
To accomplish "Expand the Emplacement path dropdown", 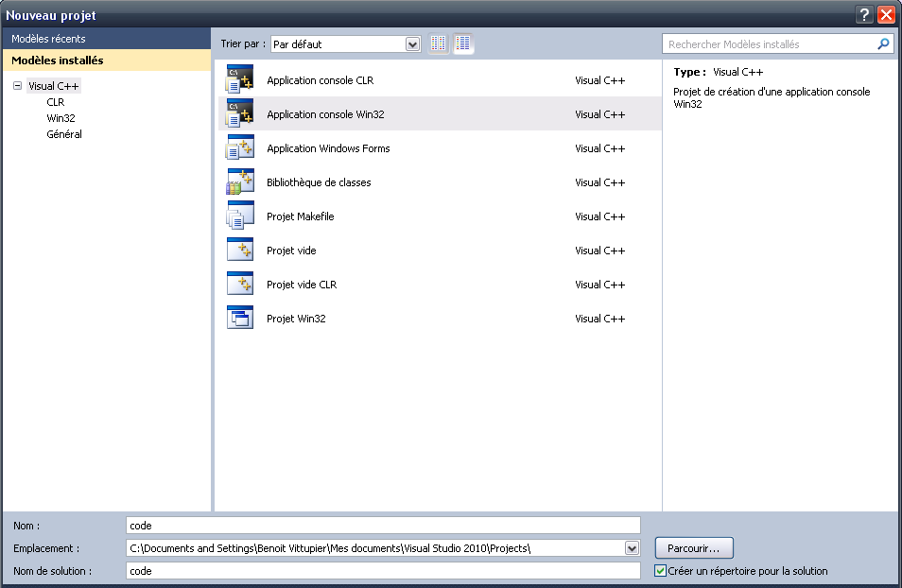I will [x=632, y=548].
